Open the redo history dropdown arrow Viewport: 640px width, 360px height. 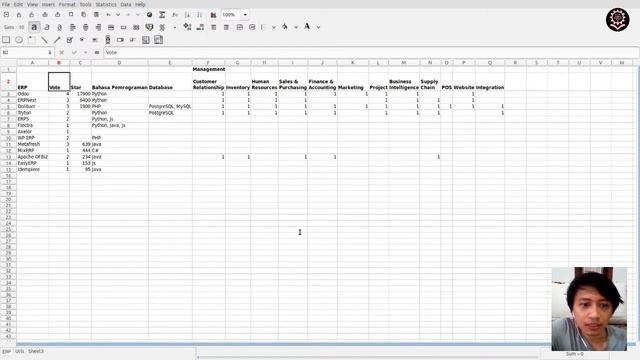[138, 15]
